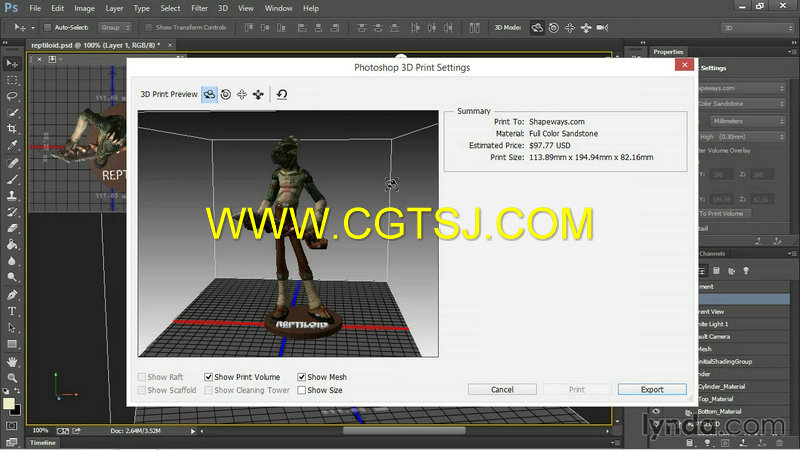This screenshot has width=800, height=450.
Task: Switch to the Channels tab
Action: [712, 254]
